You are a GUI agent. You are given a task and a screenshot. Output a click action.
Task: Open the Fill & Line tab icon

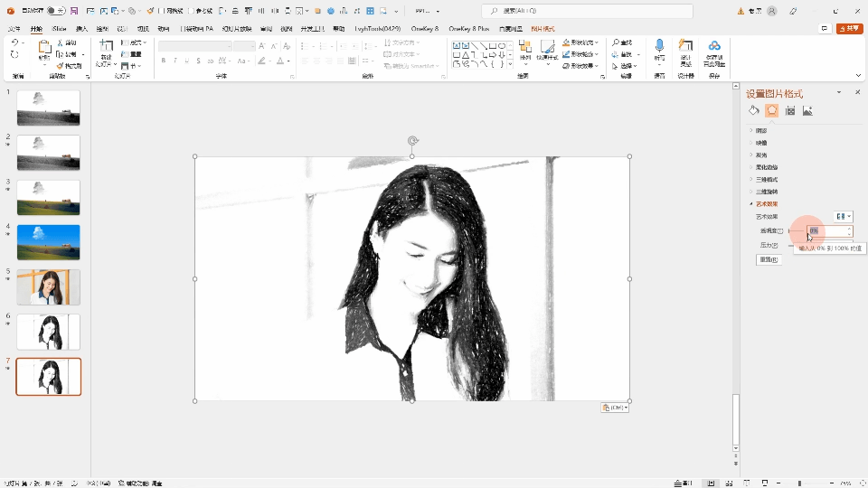pos(754,110)
